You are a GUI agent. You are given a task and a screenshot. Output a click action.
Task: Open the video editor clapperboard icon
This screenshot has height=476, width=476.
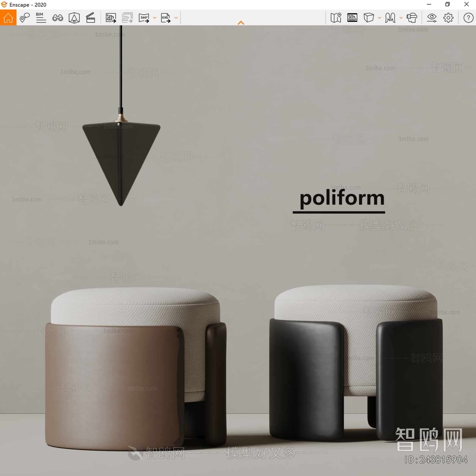[x=90, y=18]
